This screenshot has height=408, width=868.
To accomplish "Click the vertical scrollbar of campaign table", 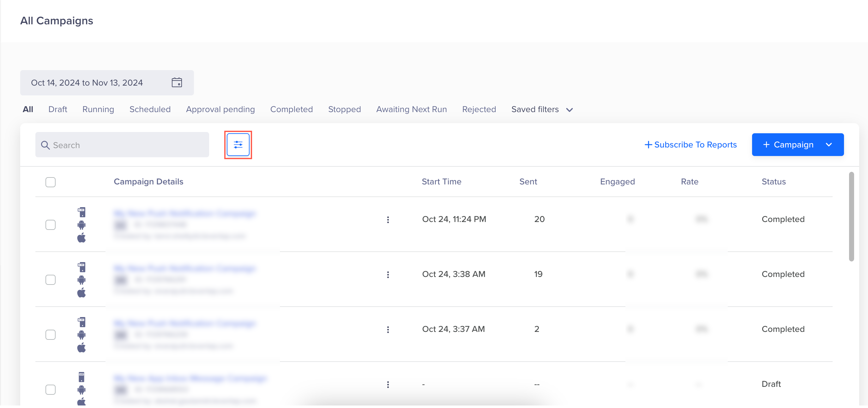I will [851, 216].
